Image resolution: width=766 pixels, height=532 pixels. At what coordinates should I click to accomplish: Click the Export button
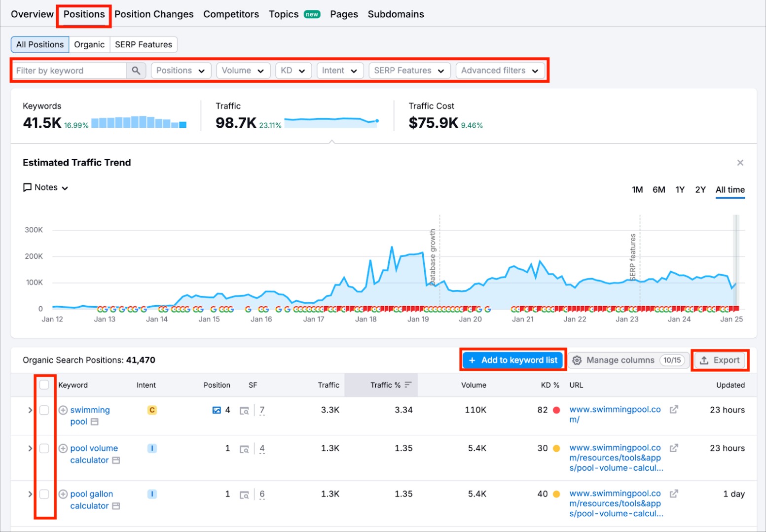click(x=720, y=360)
